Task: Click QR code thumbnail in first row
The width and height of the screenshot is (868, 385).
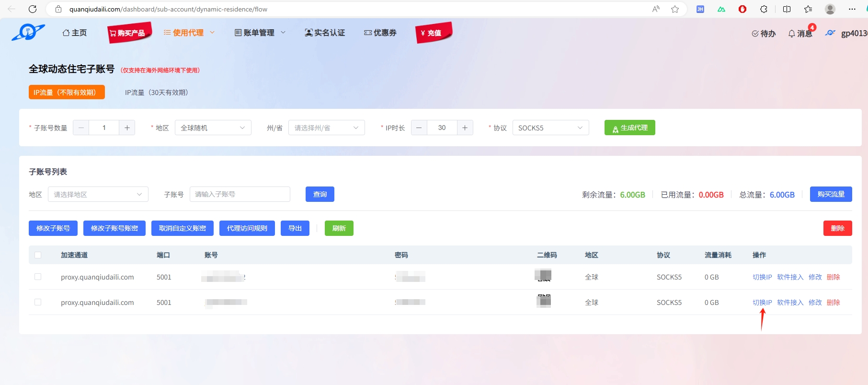Action: click(543, 276)
